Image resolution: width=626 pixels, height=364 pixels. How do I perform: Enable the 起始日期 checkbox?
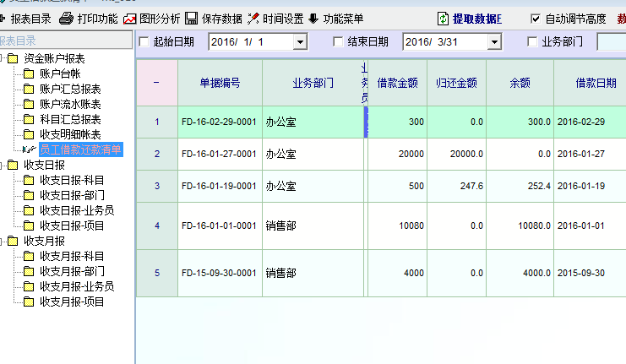143,41
